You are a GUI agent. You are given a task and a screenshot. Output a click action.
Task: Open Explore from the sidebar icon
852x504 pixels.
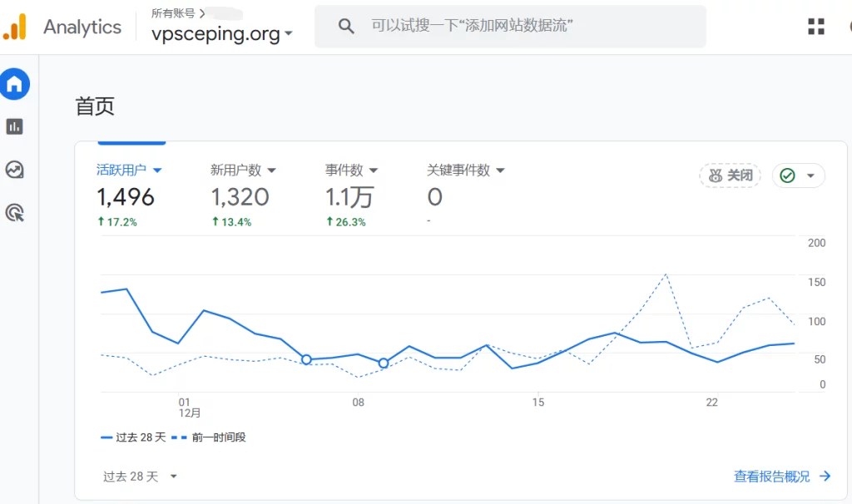pyautogui.click(x=15, y=170)
